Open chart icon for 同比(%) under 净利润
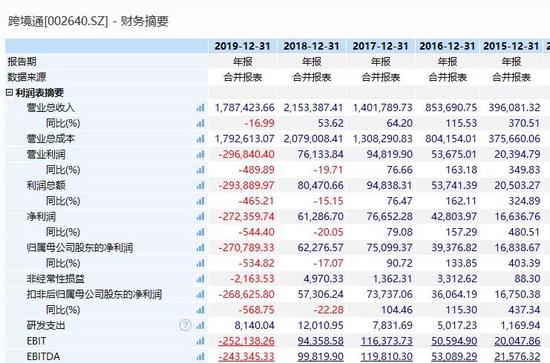550x363 pixels. [200, 232]
